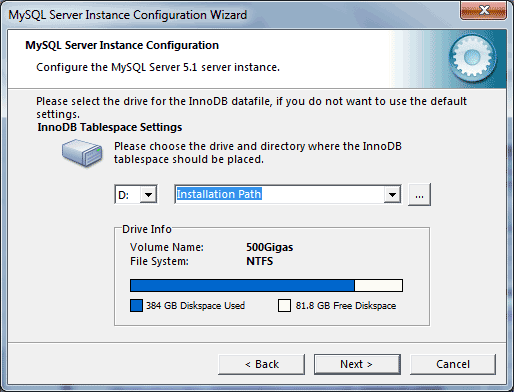Click the window title bar text
The height and width of the screenshot is (392, 514).
tap(128, 15)
